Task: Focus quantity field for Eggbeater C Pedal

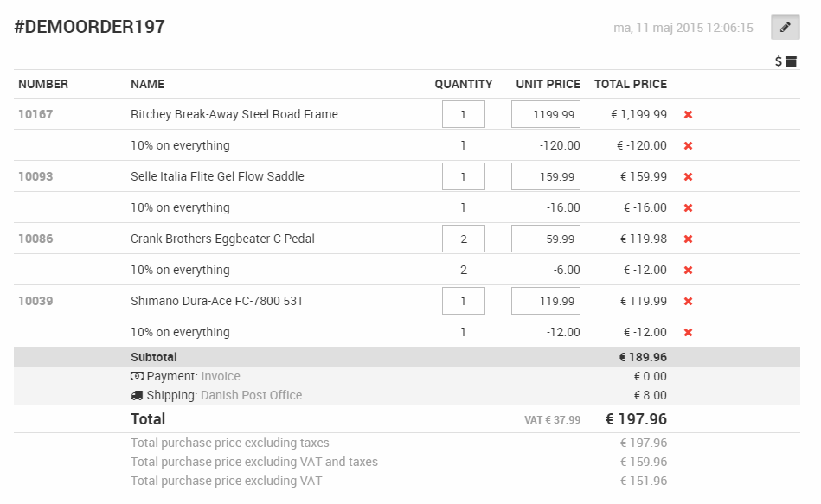Action: click(x=463, y=239)
